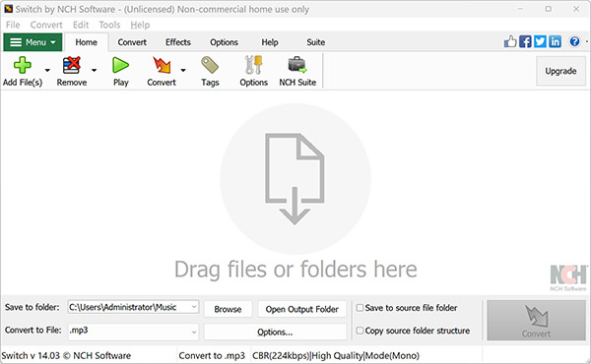The image size is (591, 364).
Task: Click 'Switch v 14.03 © NCH Software' status text
Action: click(66, 355)
